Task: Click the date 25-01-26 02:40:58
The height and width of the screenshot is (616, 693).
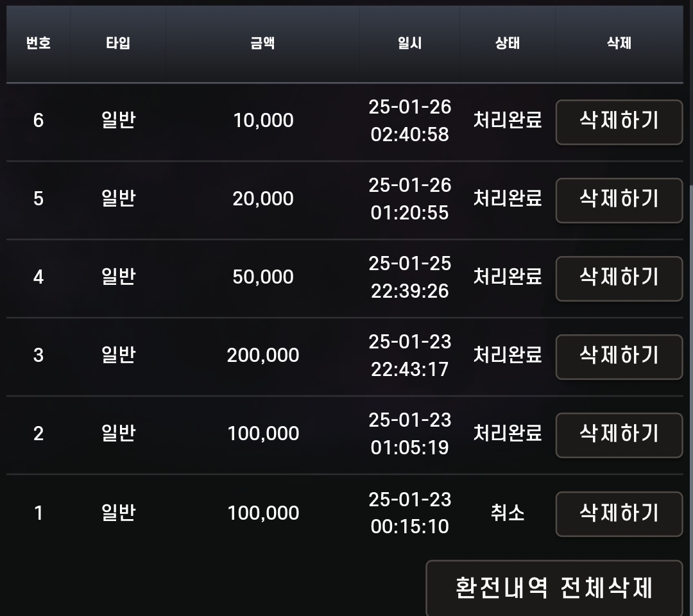Action: pyautogui.click(x=409, y=121)
